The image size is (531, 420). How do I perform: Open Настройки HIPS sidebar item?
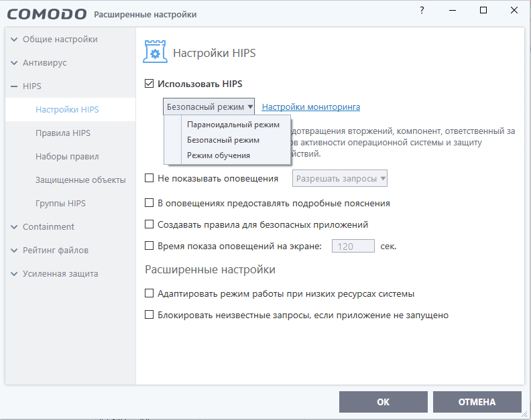(x=70, y=110)
